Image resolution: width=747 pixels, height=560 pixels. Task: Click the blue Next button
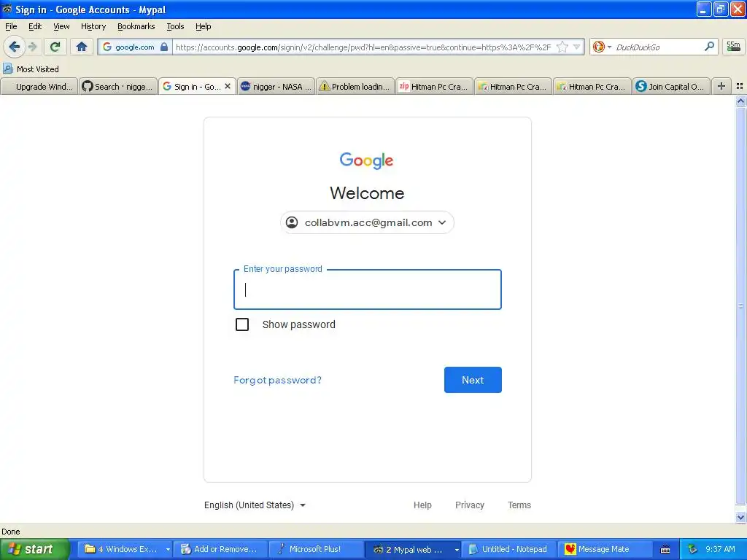[x=473, y=379]
